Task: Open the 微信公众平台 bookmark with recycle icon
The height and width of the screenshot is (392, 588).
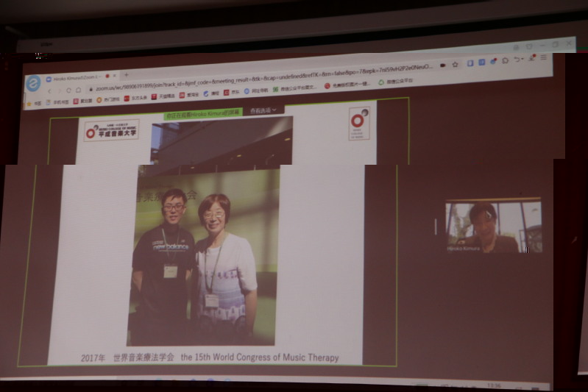Action: (396, 82)
